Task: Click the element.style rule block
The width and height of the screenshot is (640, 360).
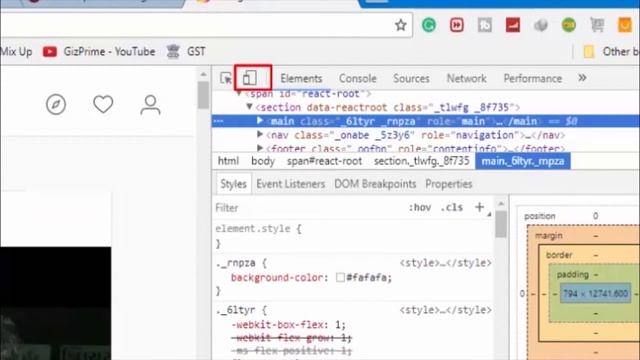Action: click(353, 236)
